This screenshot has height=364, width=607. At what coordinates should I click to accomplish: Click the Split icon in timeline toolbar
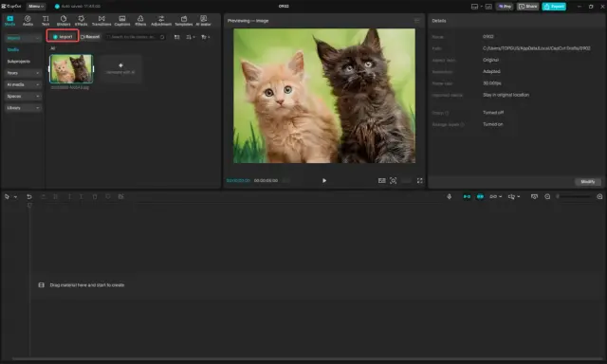click(55, 196)
